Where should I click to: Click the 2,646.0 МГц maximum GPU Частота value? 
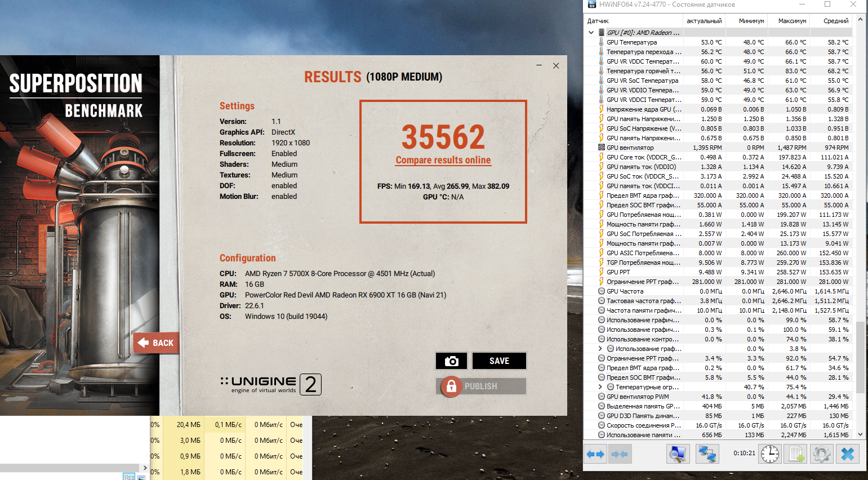tap(789, 291)
